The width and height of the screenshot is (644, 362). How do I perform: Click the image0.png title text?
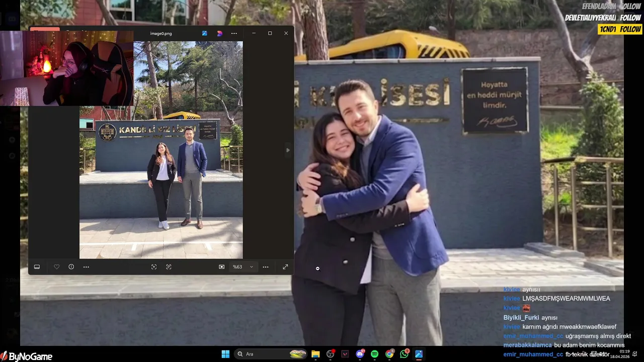coord(161,34)
